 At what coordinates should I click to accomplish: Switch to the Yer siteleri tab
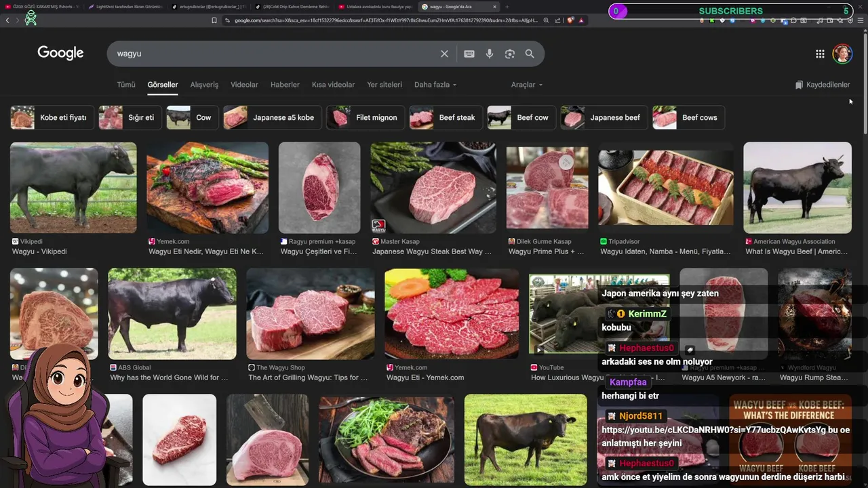tap(384, 85)
